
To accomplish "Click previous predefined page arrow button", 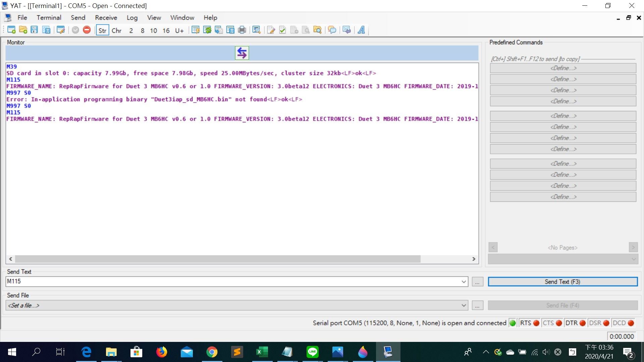I will click(493, 247).
